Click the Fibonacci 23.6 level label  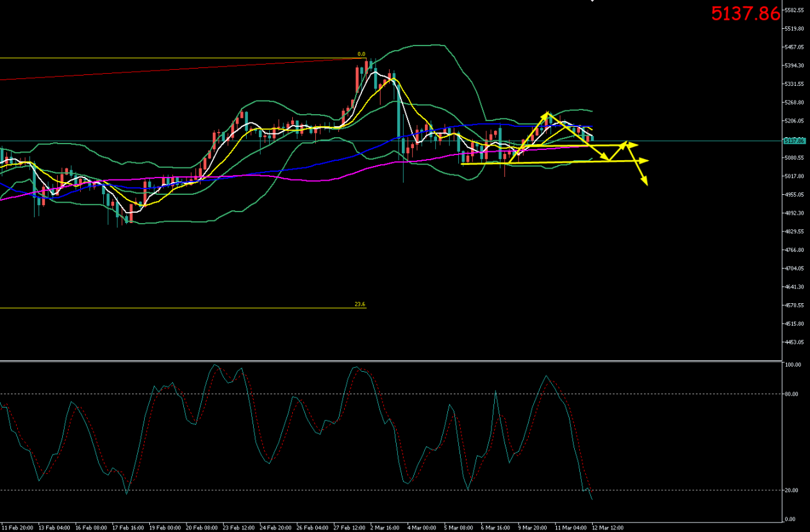pos(360,304)
